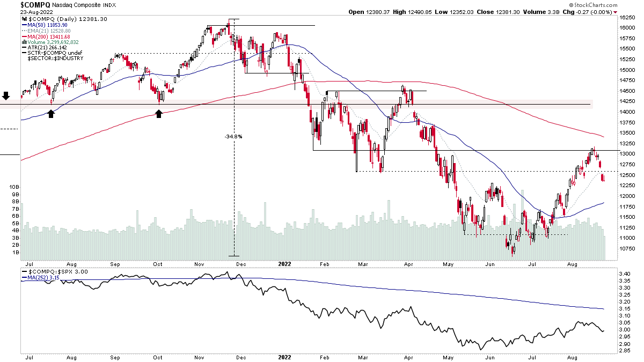Click the 16250 price axis label
Screen dimensions: 644x362
click(628, 18)
